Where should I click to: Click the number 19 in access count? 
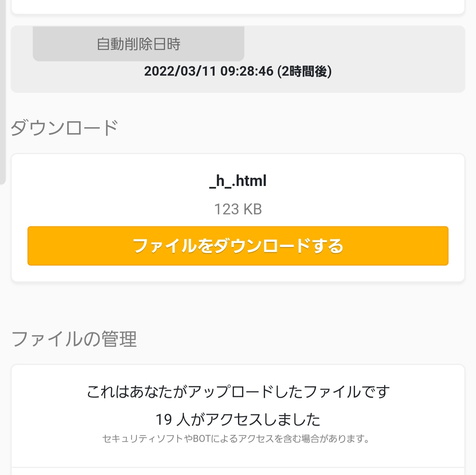pyautogui.click(x=164, y=420)
